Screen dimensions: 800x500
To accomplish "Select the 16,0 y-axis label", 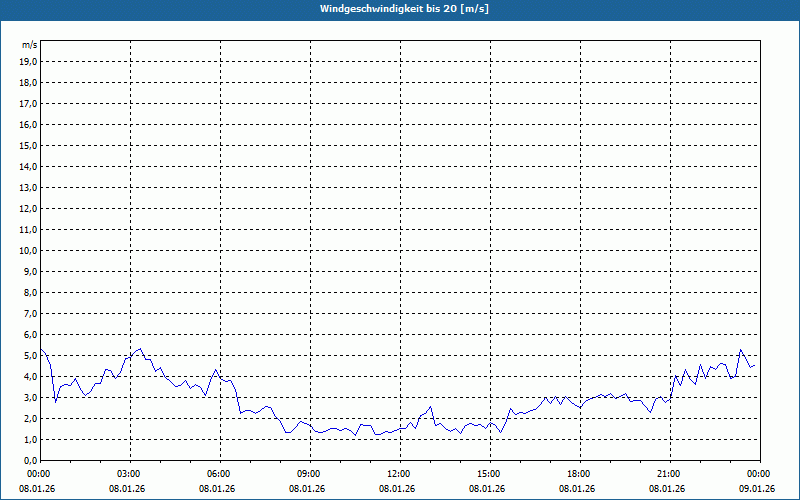I will coord(28,124).
